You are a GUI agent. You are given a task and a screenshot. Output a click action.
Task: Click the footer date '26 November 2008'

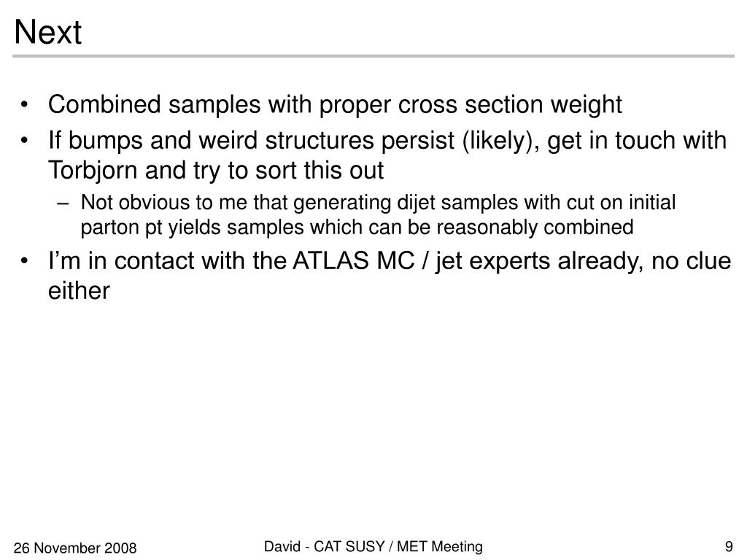click(x=75, y=548)
